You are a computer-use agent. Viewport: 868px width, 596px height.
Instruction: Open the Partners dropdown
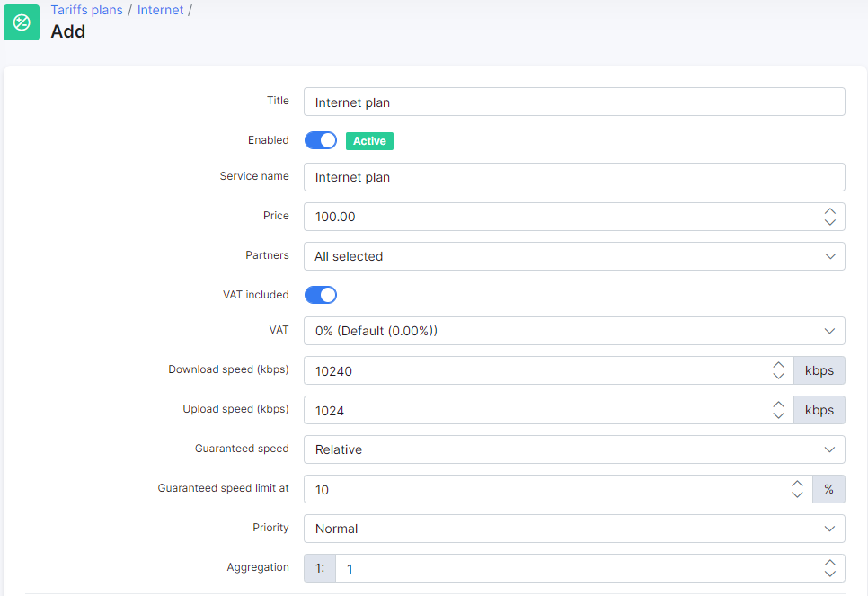pyautogui.click(x=573, y=256)
